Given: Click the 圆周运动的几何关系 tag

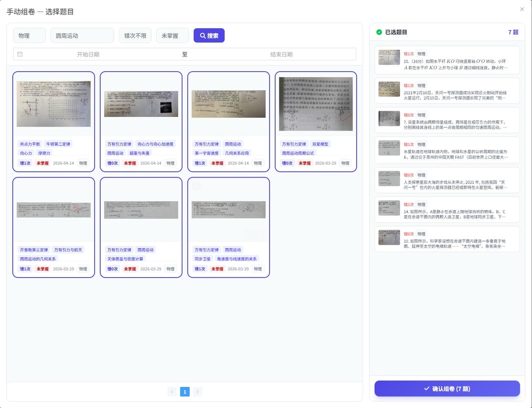Looking at the screenshot, I should coord(37,259).
